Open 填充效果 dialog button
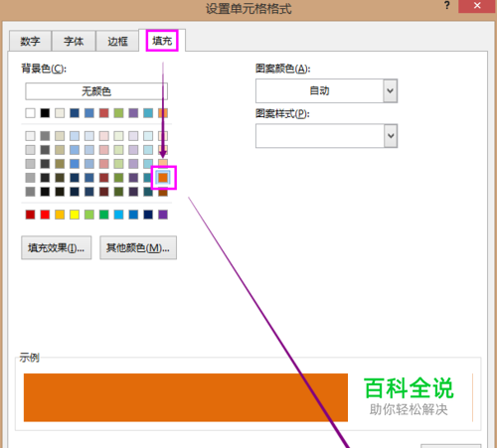The image size is (497, 448). pyautogui.click(x=57, y=247)
